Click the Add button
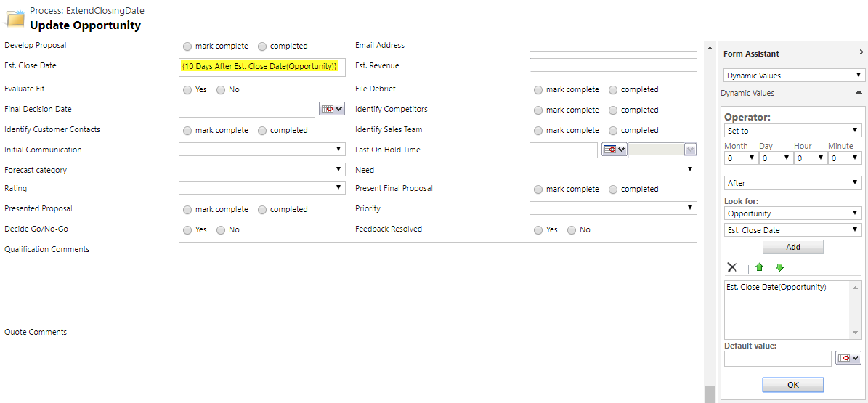The width and height of the screenshot is (868, 403). pos(792,247)
